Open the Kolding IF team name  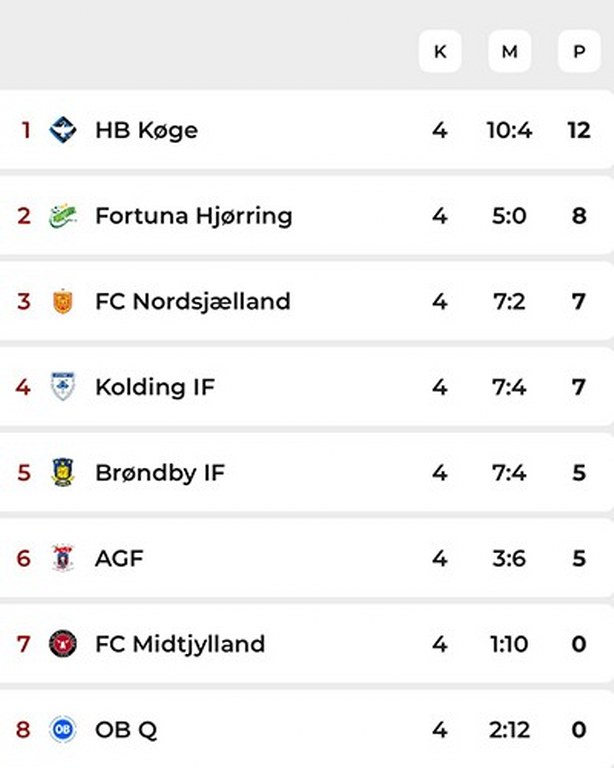155,387
